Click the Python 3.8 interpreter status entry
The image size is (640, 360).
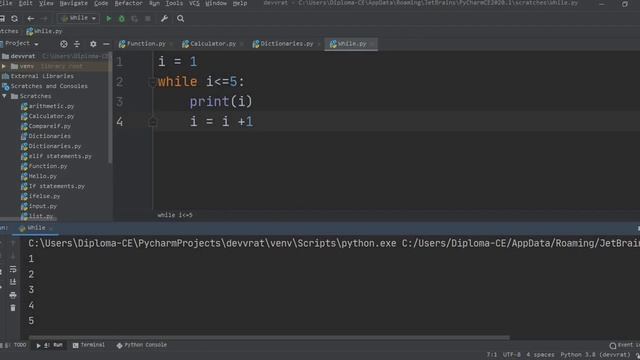click(595, 355)
